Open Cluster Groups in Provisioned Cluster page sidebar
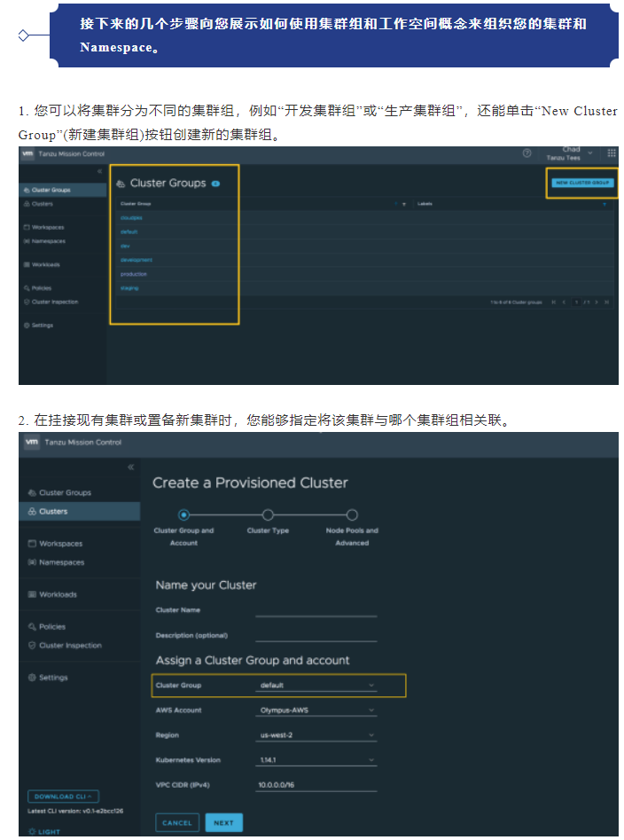624x840 pixels. (x=59, y=492)
